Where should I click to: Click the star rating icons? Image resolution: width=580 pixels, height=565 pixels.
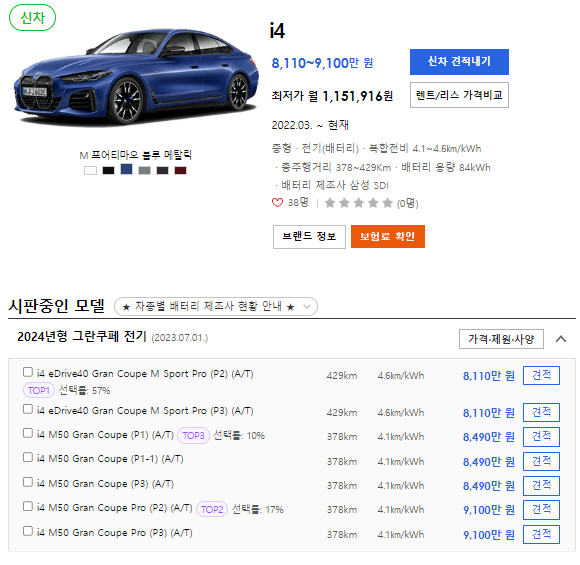[358, 203]
